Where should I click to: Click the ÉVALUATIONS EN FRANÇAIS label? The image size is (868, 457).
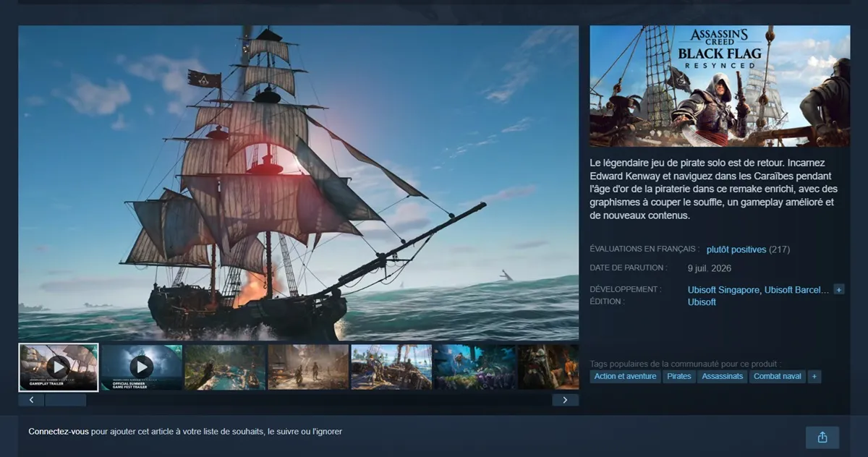[645, 249]
